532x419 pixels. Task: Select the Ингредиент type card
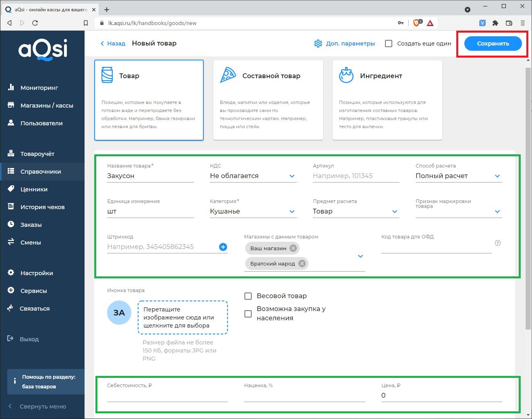click(387, 100)
